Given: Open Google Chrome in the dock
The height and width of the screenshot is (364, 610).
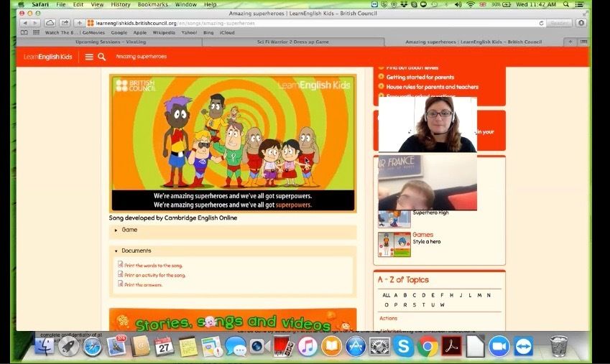Looking at the screenshot, I should [x=428, y=346].
